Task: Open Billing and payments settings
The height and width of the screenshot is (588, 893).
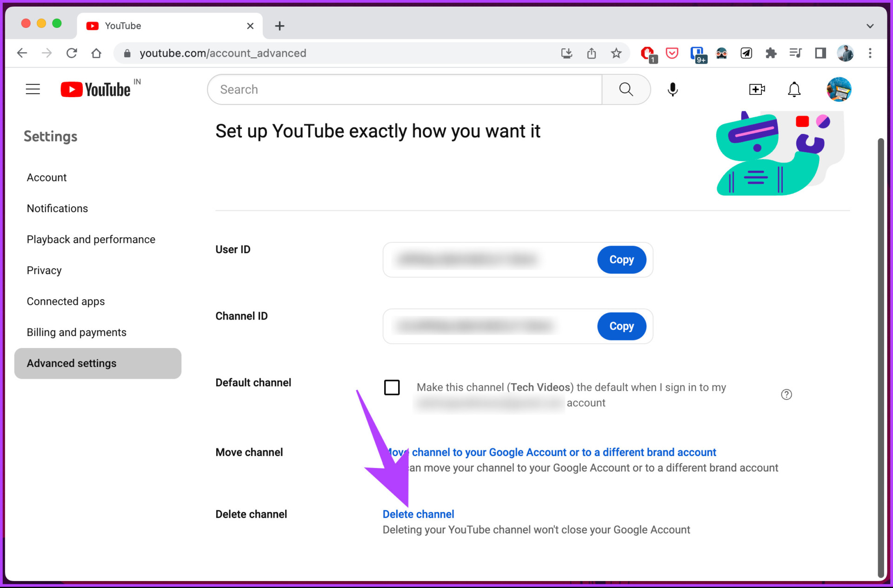Action: [x=76, y=332]
